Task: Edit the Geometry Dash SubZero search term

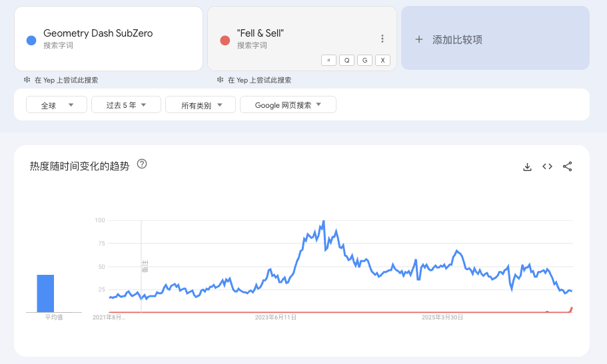Action: (x=98, y=33)
